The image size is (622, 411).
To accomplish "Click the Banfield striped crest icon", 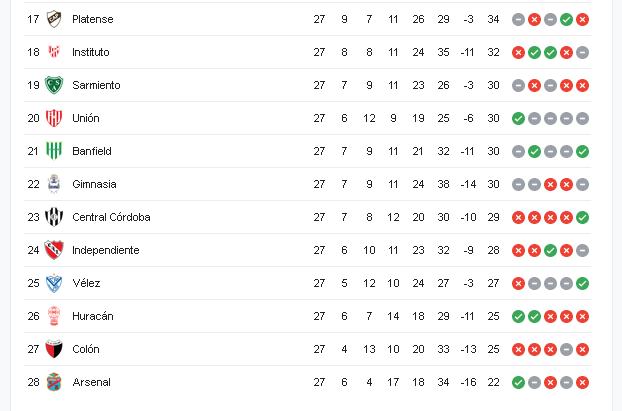I will tap(53, 151).
